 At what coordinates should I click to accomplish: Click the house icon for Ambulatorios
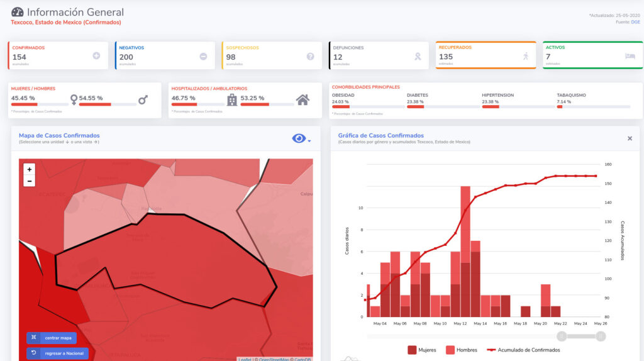pos(303,100)
